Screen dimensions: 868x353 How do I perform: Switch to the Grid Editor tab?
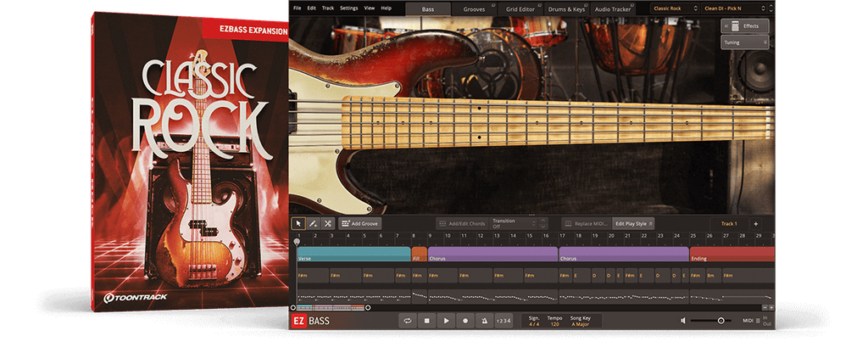pyautogui.click(x=520, y=8)
